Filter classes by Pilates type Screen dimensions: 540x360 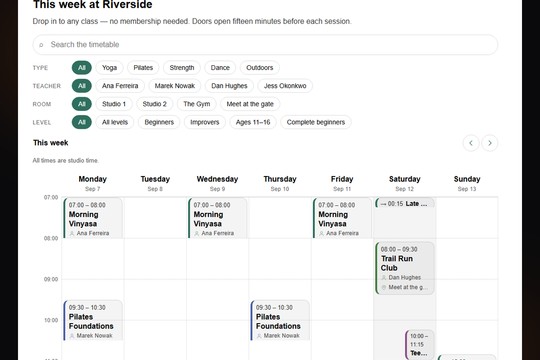[143, 68]
